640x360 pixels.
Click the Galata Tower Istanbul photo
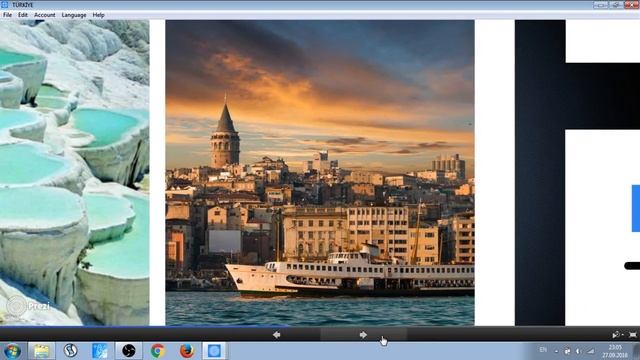[x=320, y=173]
